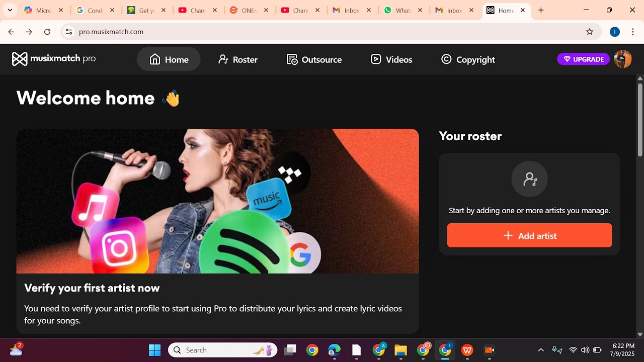Click the microphone location tray icon
This screenshot has height=362, width=644.
(x=556, y=350)
